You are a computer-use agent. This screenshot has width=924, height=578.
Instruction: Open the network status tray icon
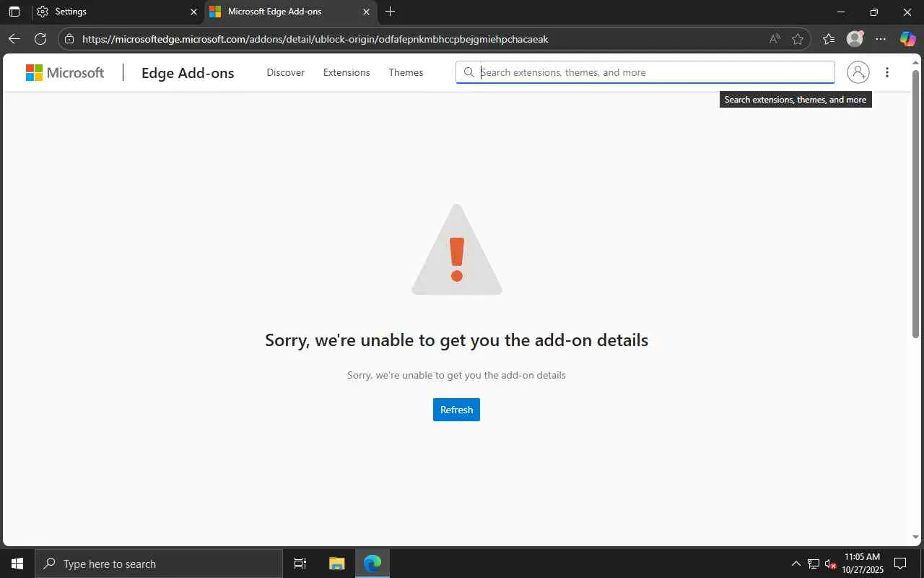click(814, 564)
